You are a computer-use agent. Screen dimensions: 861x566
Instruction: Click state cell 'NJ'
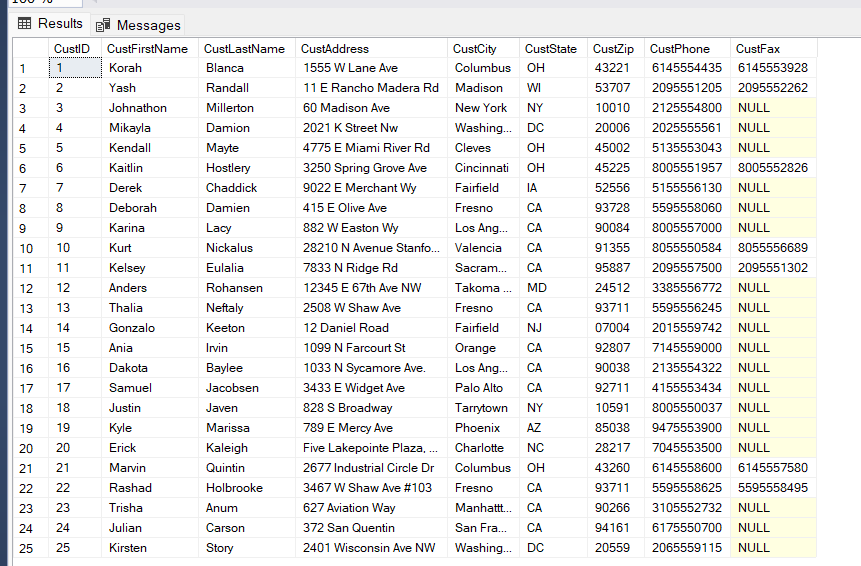tap(554, 328)
